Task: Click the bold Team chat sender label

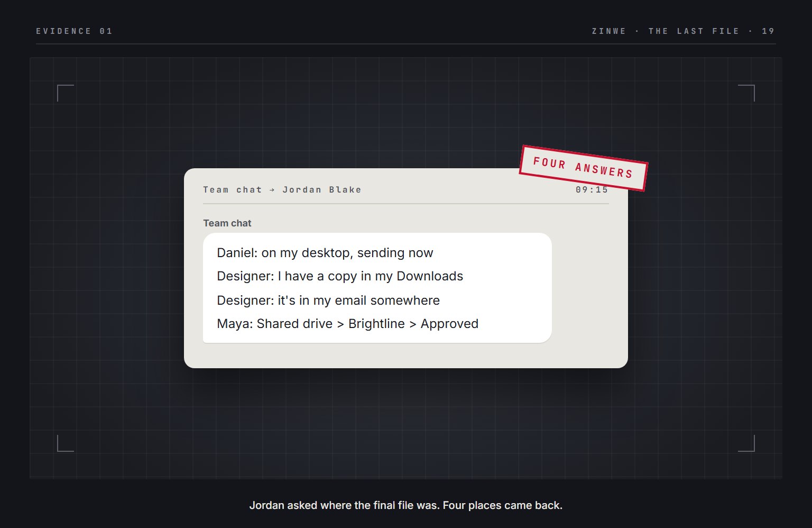Action: point(227,223)
